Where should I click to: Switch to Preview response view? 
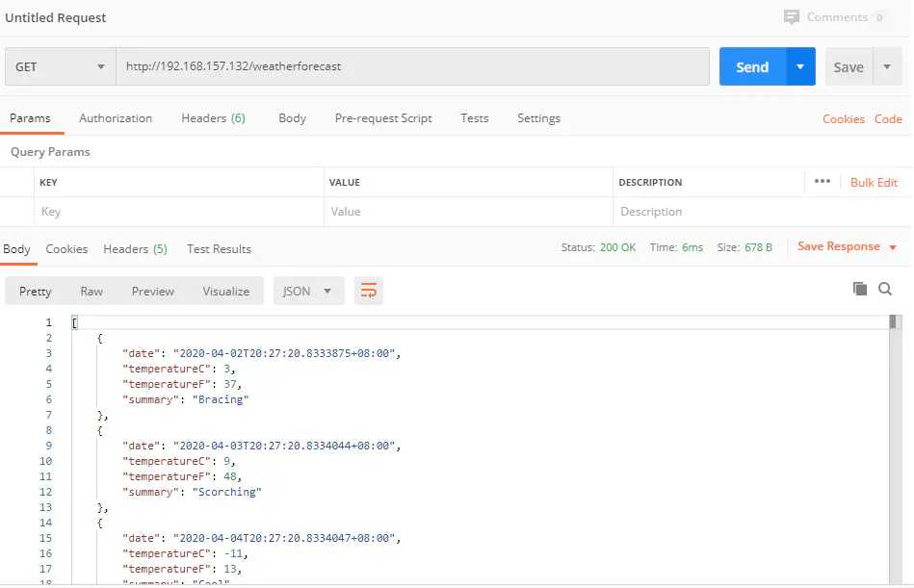[x=153, y=291]
